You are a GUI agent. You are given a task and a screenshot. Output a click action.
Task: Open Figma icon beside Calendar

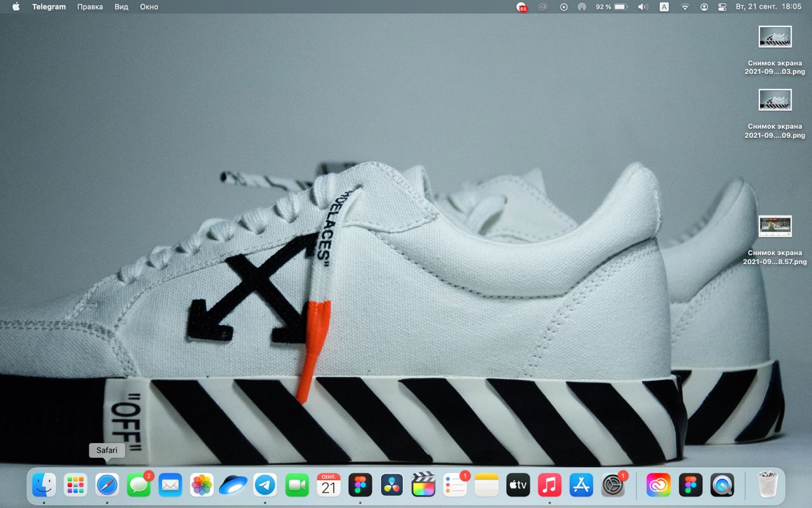[x=360, y=486]
